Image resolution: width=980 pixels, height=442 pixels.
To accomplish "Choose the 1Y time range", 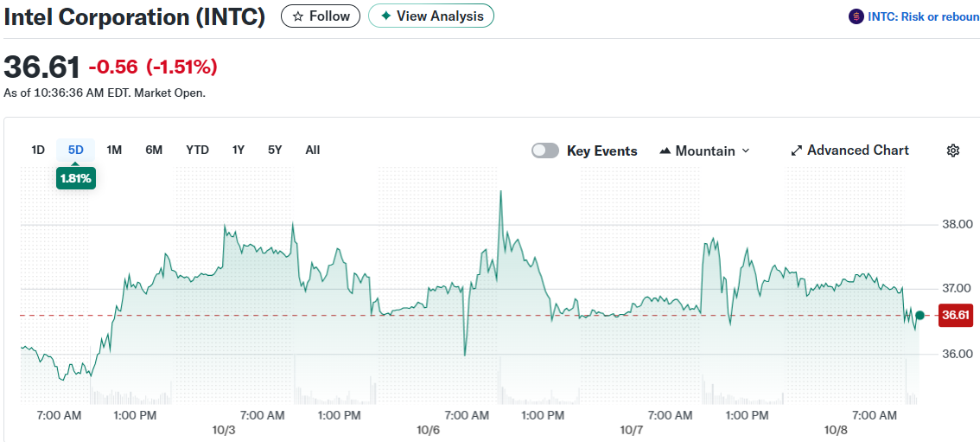I will [239, 150].
